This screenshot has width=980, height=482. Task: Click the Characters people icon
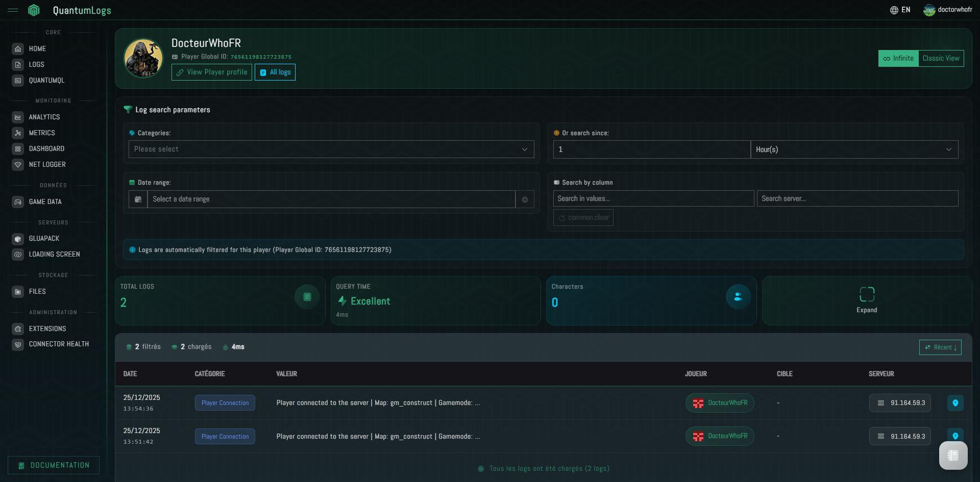click(738, 297)
